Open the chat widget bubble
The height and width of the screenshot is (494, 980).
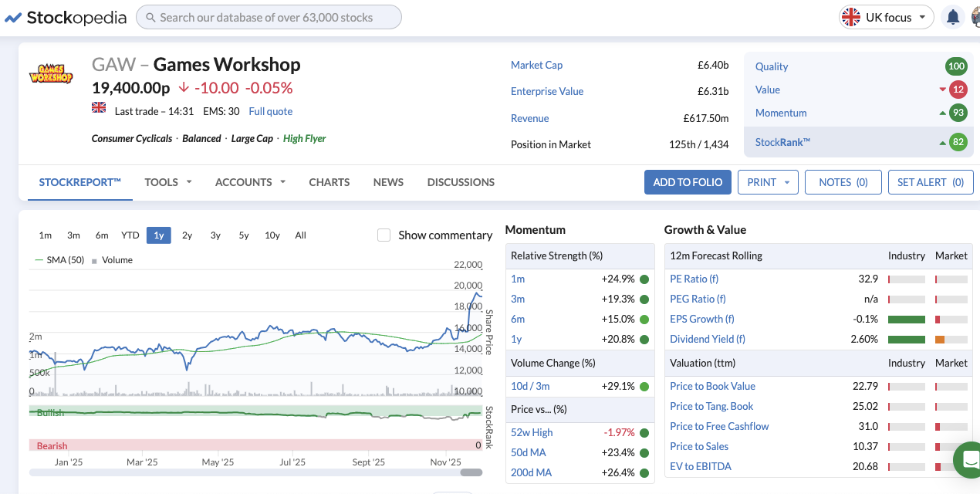click(x=968, y=460)
